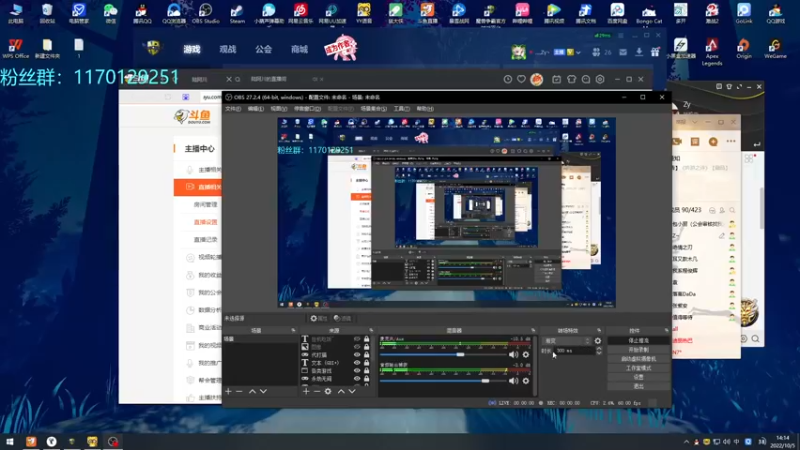Open transition properties with the gear icon
The image size is (800, 450).
pos(598,341)
